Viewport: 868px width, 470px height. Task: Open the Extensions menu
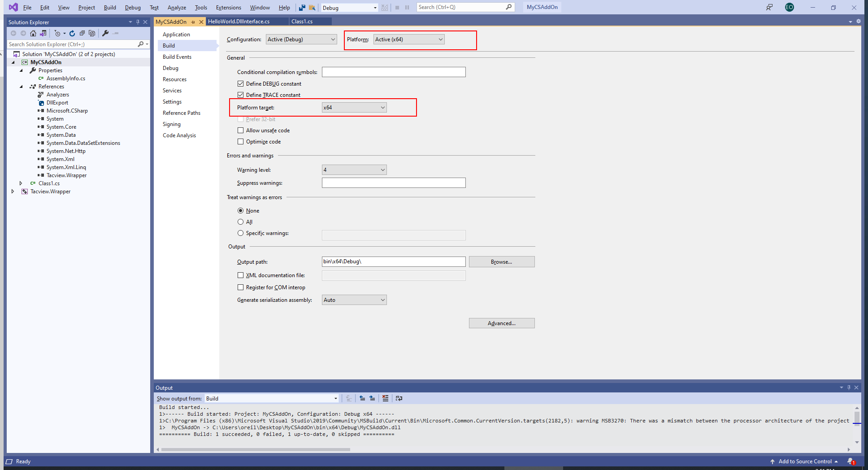click(x=228, y=8)
